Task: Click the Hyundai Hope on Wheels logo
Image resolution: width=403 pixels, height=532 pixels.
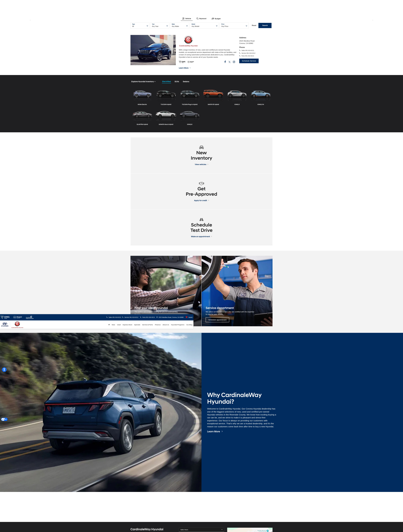Action: coord(30,317)
